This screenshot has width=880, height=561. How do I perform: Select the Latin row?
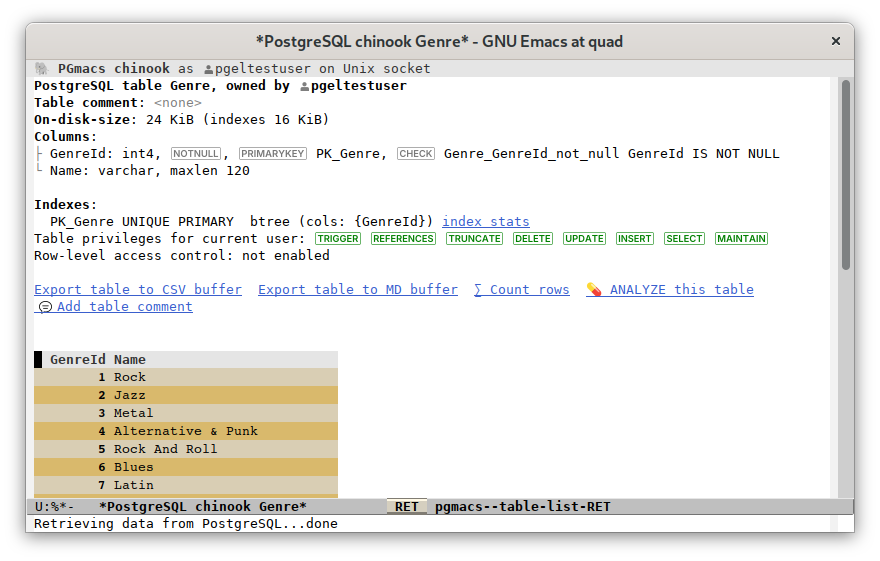(x=186, y=485)
